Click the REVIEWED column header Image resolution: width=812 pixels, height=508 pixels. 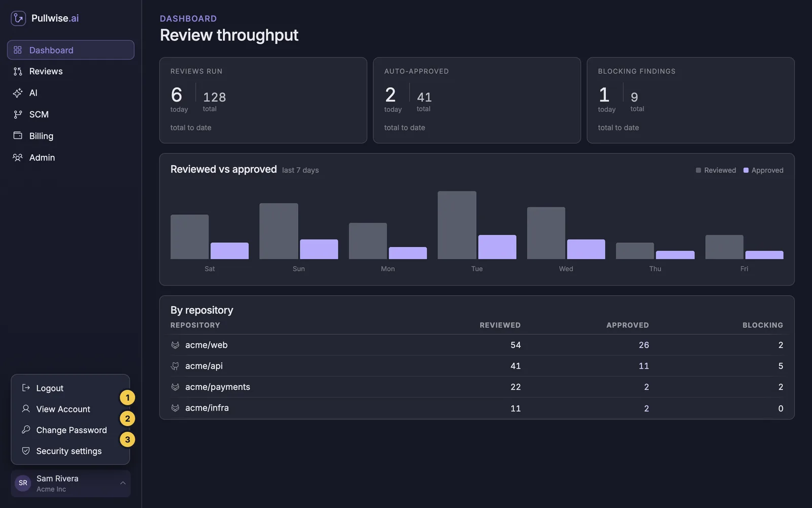pos(500,325)
